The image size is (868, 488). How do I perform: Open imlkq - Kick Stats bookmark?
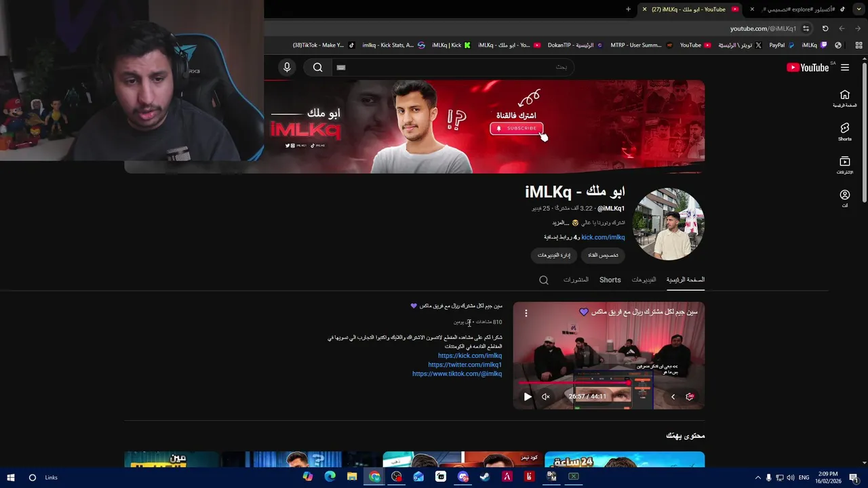point(393,45)
